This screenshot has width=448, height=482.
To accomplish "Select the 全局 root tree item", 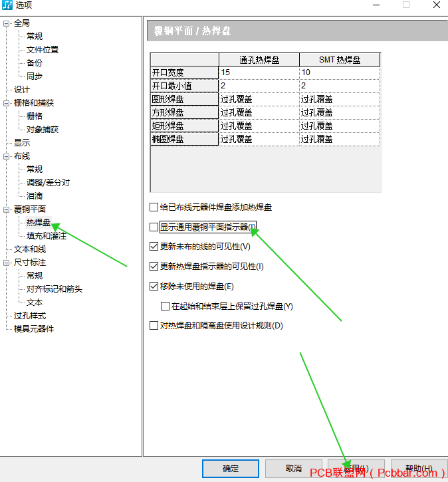I will [22, 23].
